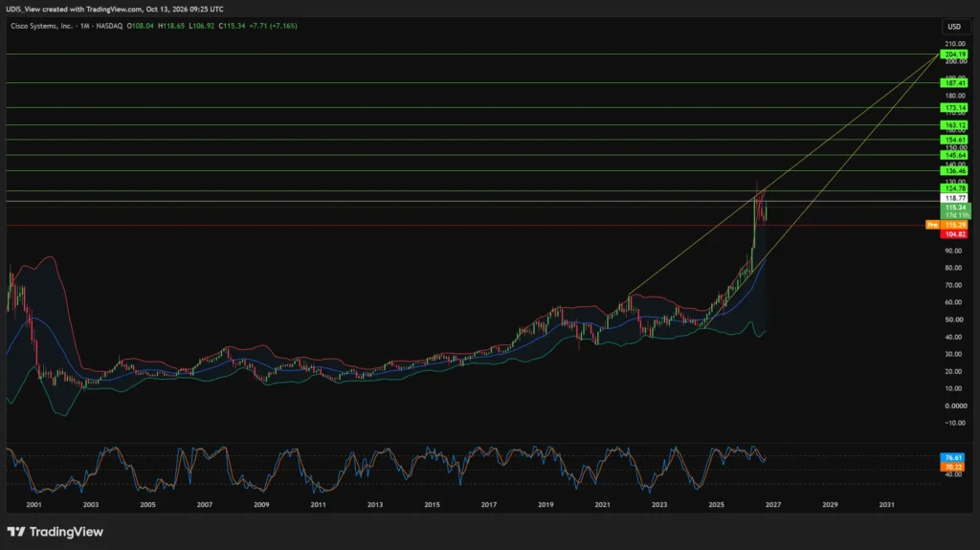This screenshot has height=550, width=980.
Task: Click the 2009 year on time axis
Action: click(261, 505)
